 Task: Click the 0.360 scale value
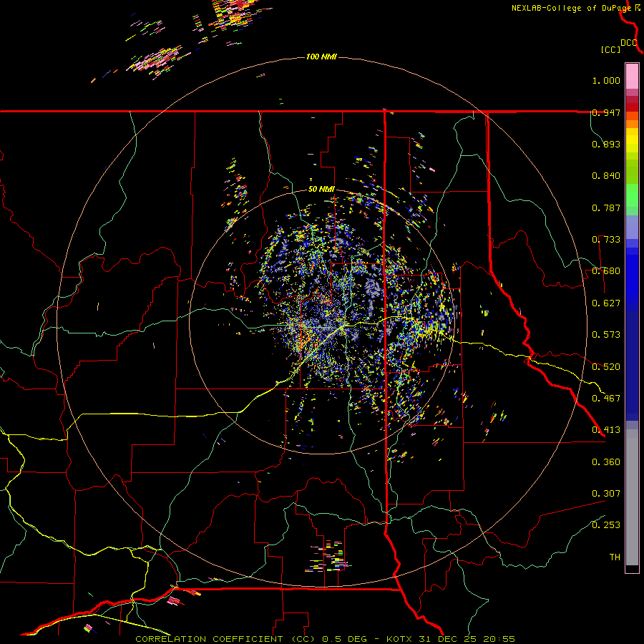coord(606,462)
